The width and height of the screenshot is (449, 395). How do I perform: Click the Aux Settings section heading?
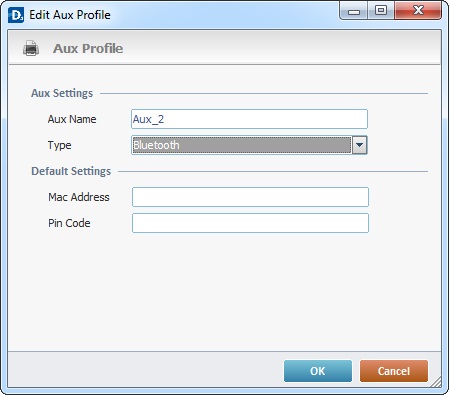(62, 93)
